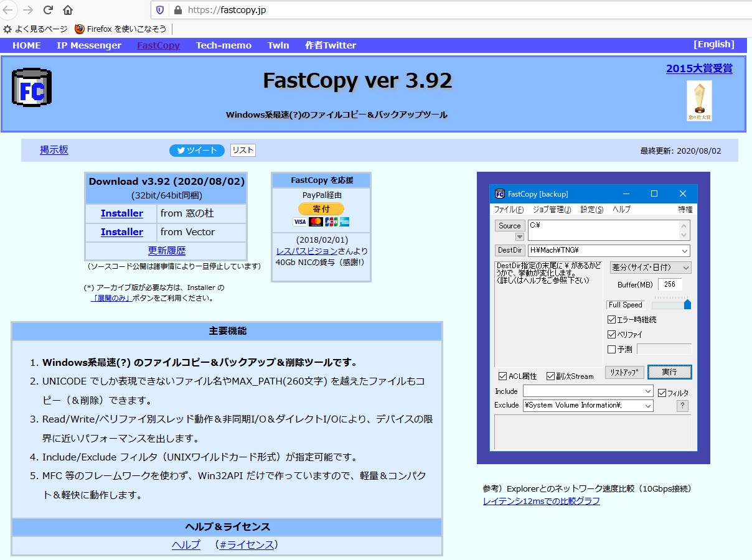Select the FastCopy nav item
This screenshot has width=752, height=560.
coord(159,45)
